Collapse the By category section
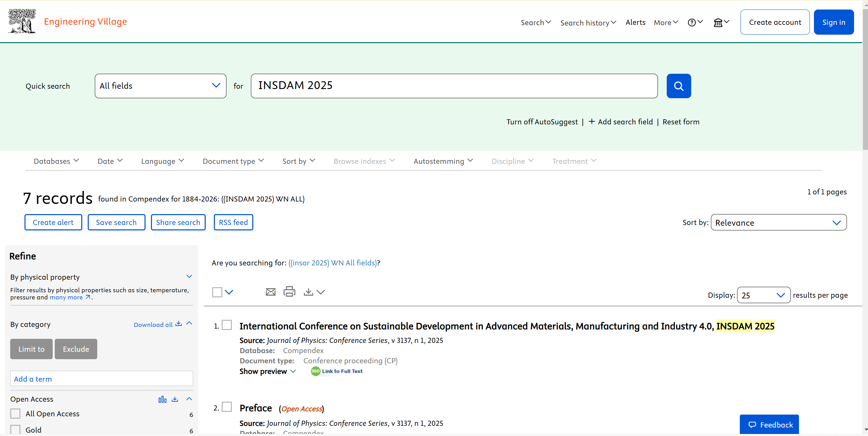The height and width of the screenshot is (436, 868). click(189, 324)
